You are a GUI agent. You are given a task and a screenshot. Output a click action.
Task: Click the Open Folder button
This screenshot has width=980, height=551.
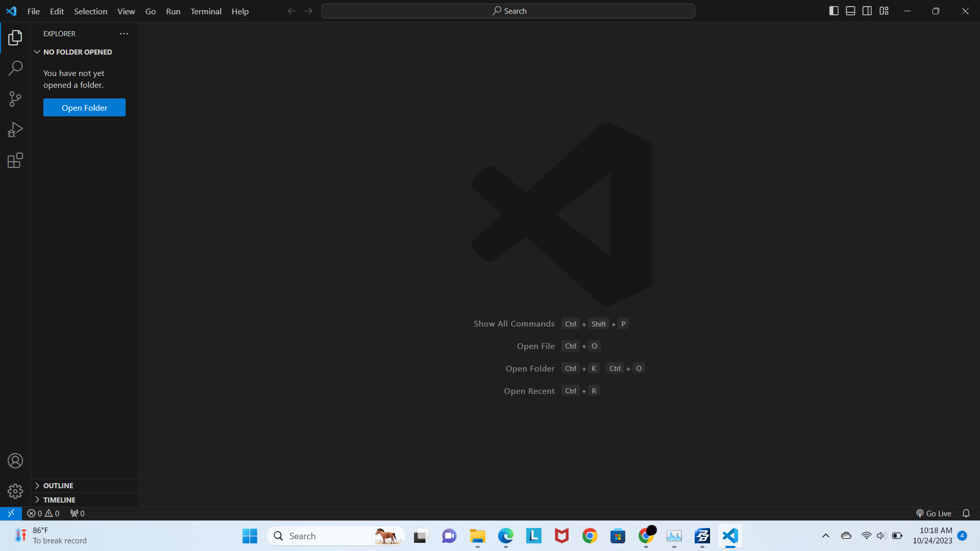coord(84,108)
